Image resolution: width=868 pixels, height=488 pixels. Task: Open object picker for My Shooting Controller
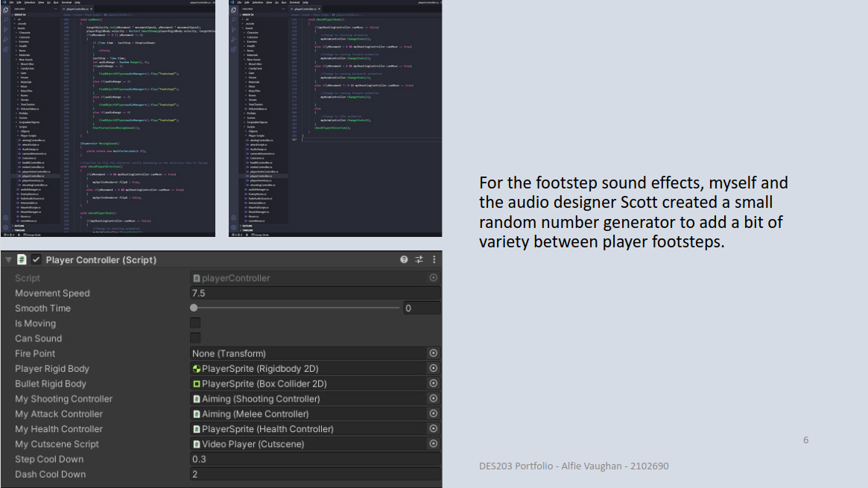[434, 399]
